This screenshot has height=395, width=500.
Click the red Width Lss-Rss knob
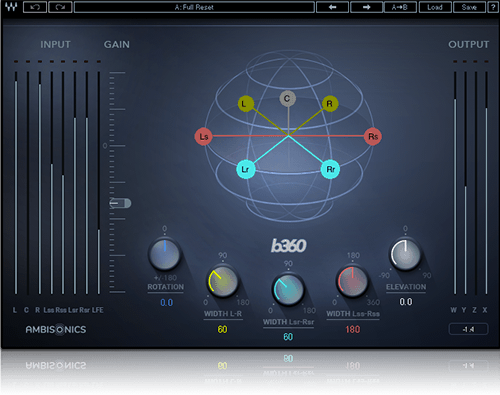pos(352,282)
